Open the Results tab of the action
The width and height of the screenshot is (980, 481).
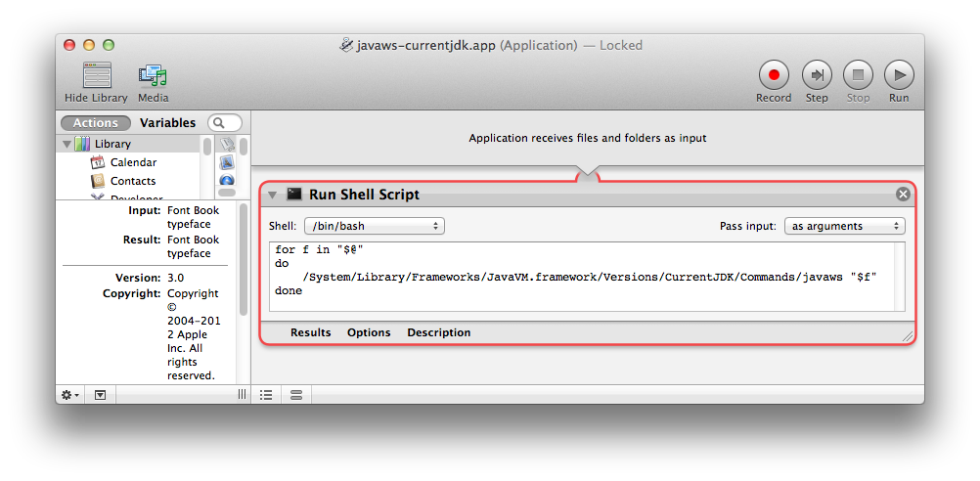tap(311, 333)
